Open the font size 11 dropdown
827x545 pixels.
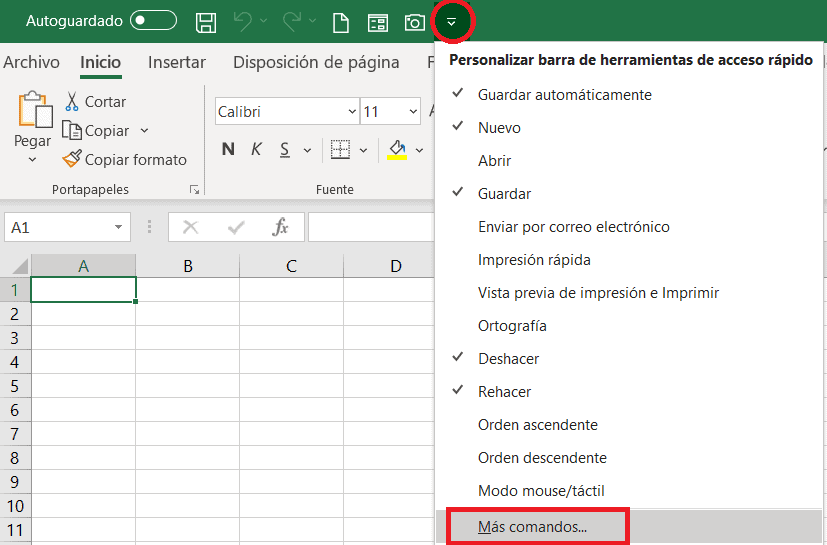pos(413,111)
